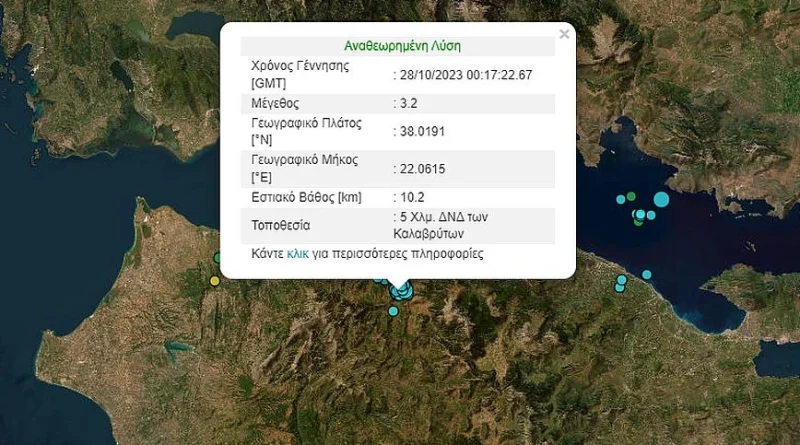Select the upper cyan marker of the coastal pair
The width and height of the screenshot is (800, 445).
coord(622,280)
